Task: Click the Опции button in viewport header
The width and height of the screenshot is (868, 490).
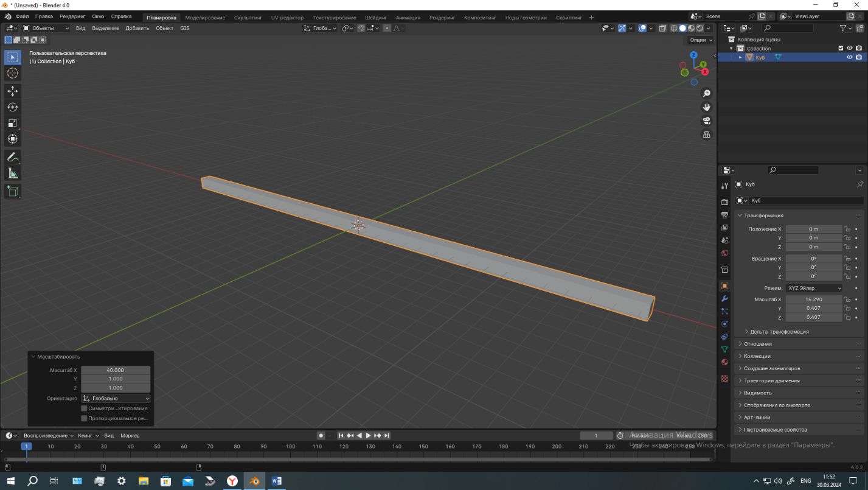Action: [701, 40]
